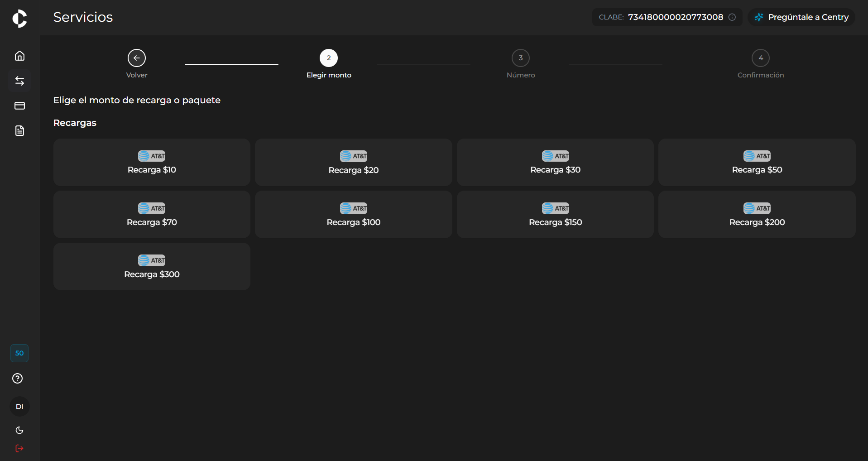Viewport: 868px width, 461px height.
Task: Toggle dark mode with the moon icon
Action: coord(19,430)
